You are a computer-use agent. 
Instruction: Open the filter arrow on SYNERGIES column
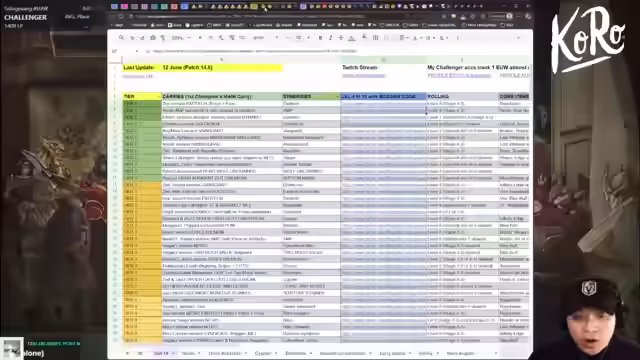337,96
